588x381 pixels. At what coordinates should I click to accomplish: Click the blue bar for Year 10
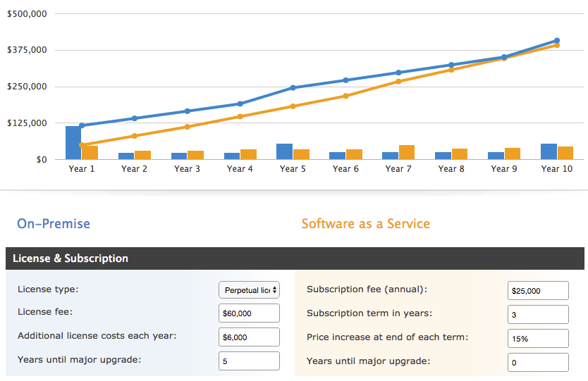click(549, 151)
